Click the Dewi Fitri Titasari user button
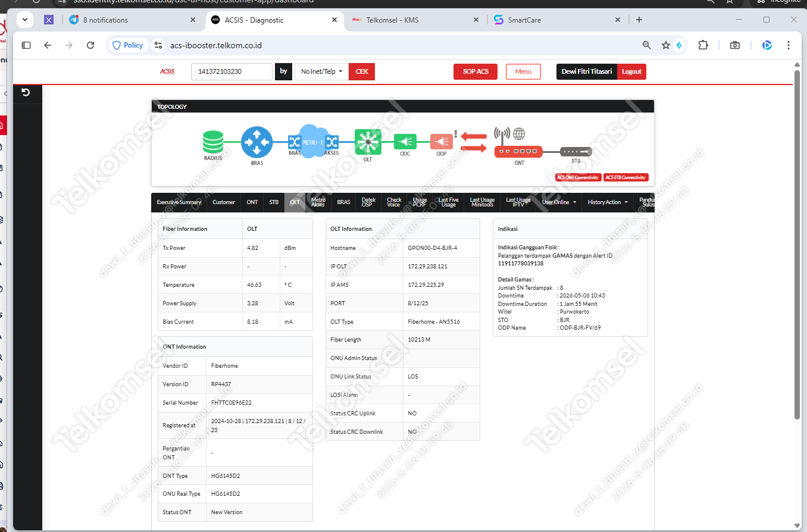The image size is (807, 532). tap(587, 71)
